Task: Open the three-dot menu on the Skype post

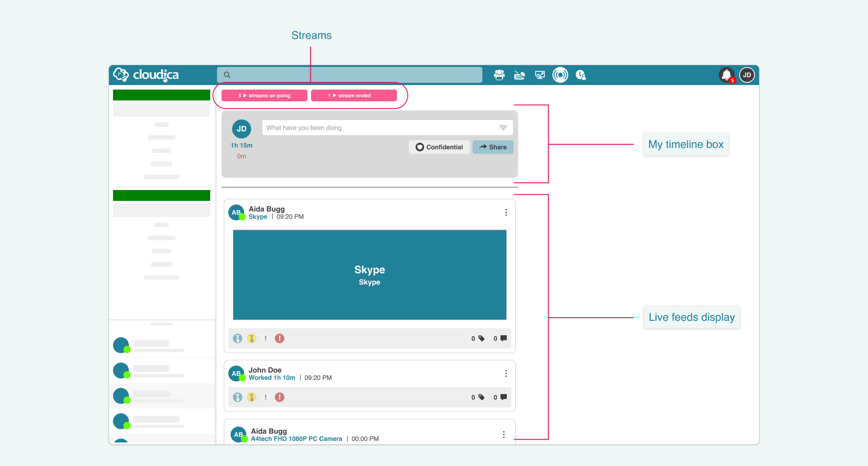Action: click(x=506, y=213)
